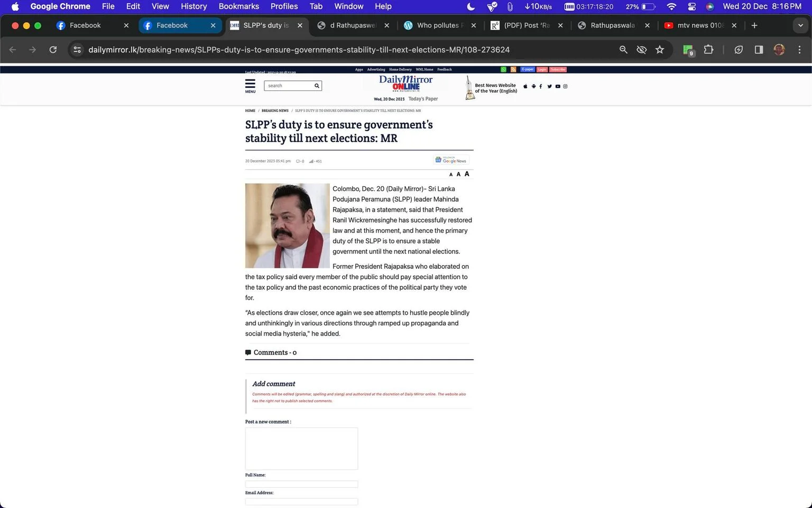Open the Bookmarks menu in the menu bar
Viewport: 812px width, 508px height.
click(238, 6)
